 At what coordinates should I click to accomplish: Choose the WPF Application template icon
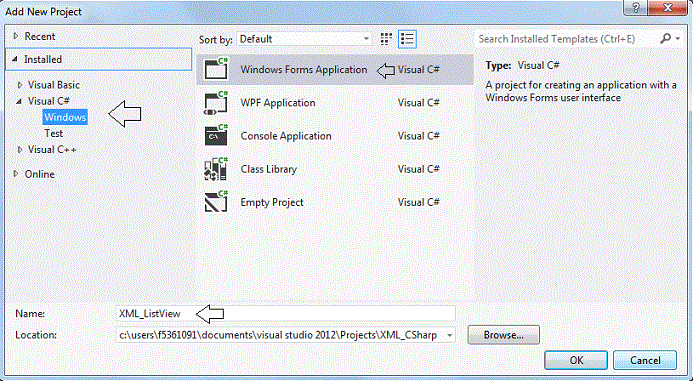click(216, 103)
